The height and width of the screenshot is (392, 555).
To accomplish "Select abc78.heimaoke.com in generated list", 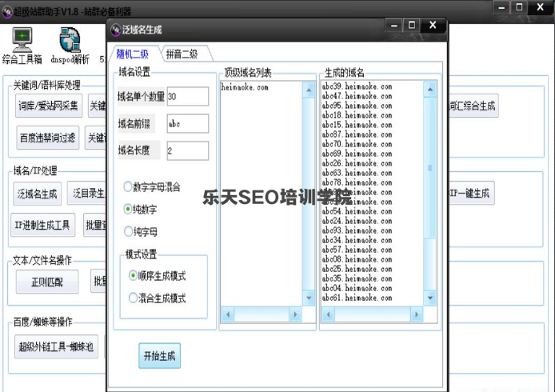I will pyautogui.click(x=357, y=182).
